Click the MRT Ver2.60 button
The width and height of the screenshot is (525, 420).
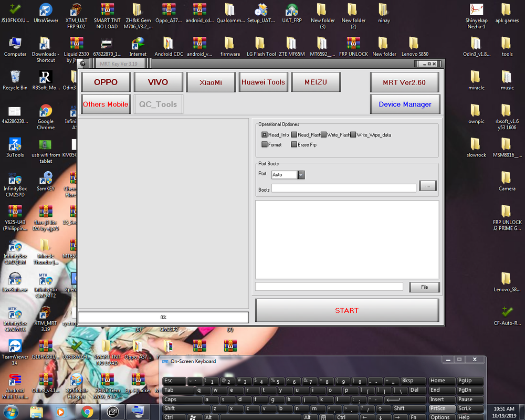[404, 82]
